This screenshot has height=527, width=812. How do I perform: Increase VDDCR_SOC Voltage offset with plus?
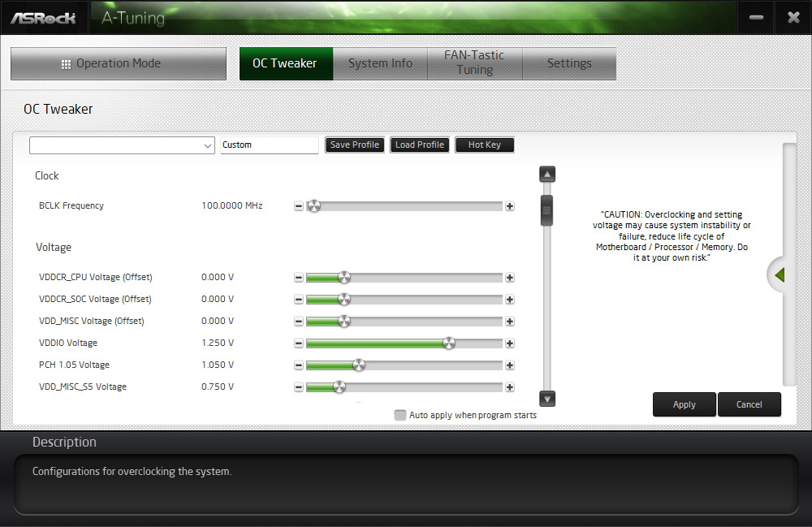[x=510, y=299]
